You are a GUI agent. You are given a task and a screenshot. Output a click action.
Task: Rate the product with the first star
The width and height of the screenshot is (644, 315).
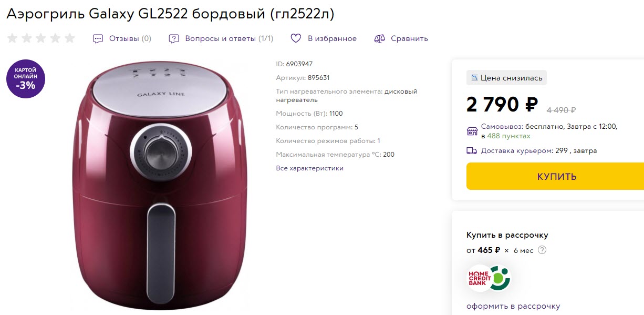pos(12,37)
